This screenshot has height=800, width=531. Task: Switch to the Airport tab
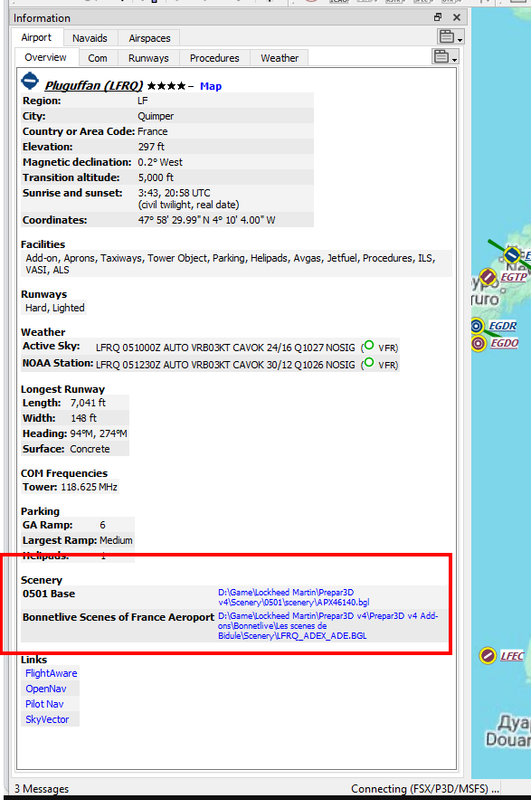36,38
